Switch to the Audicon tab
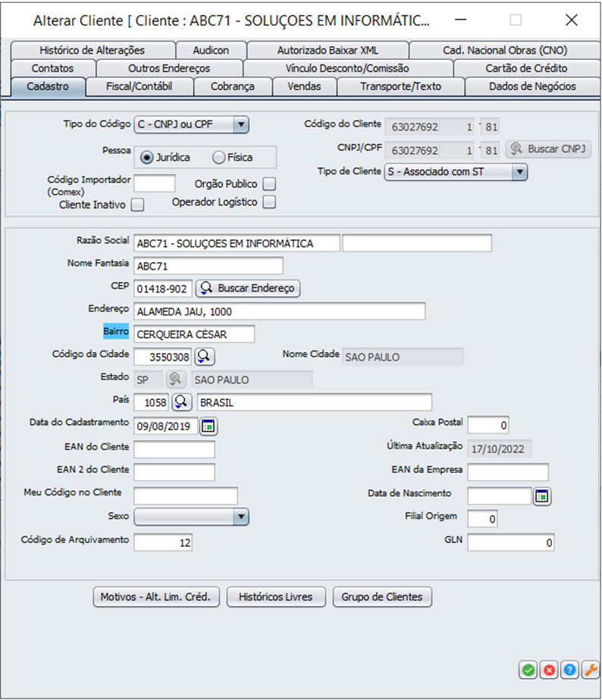The height and width of the screenshot is (700, 602). 211,51
